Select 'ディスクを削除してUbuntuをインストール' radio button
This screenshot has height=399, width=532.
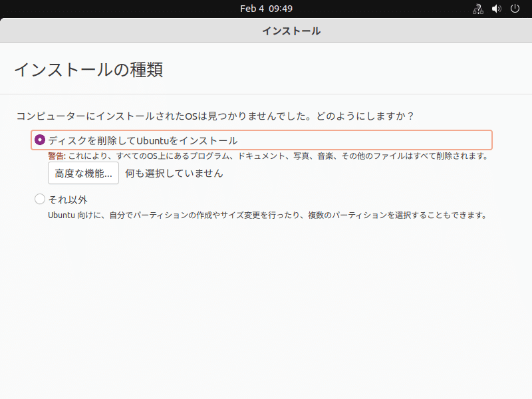(40, 140)
